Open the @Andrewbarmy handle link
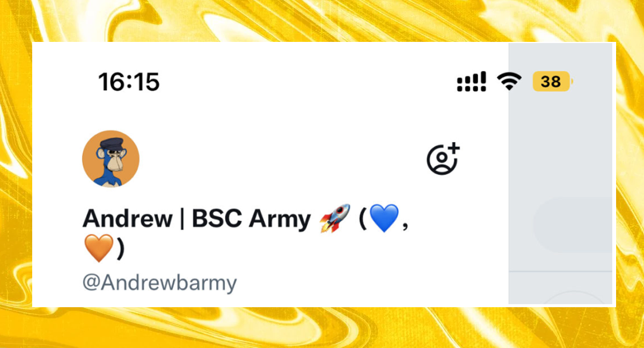Viewport: 644px width, 348px height. [159, 283]
